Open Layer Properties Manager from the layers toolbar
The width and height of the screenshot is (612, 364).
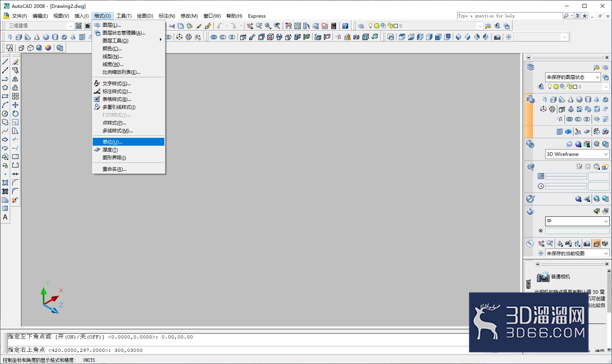click(361, 26)
